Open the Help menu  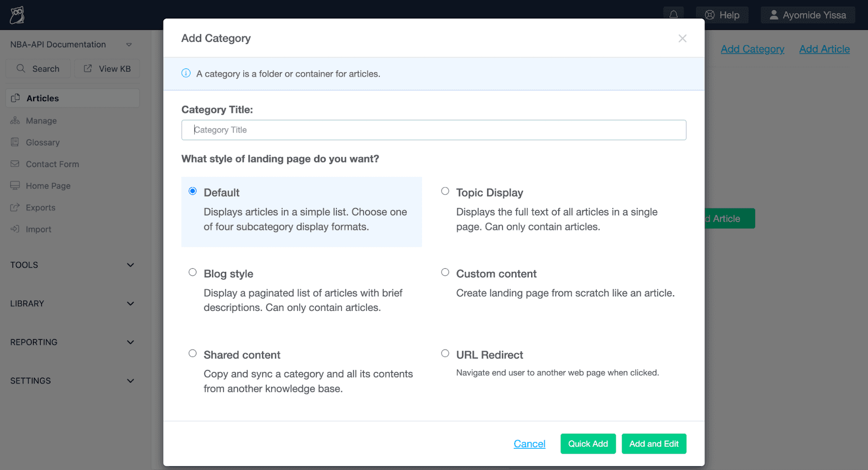pos(723,15)
